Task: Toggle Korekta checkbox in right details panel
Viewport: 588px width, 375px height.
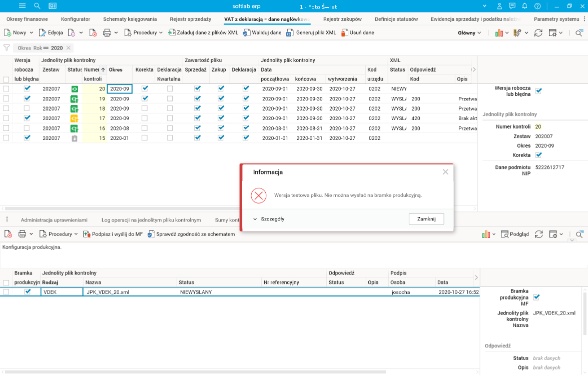Action: pos(538,154)
